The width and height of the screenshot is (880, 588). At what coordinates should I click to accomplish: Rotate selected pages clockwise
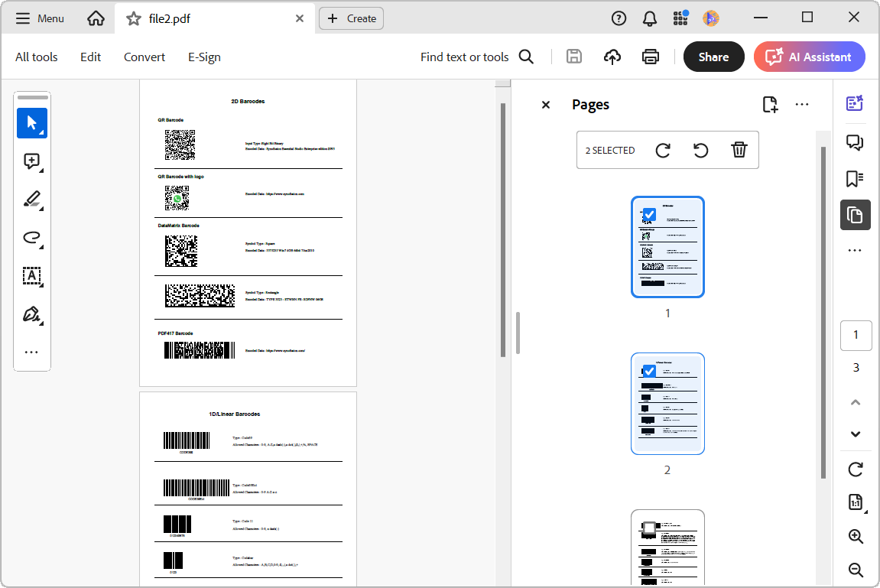[663, 150]
